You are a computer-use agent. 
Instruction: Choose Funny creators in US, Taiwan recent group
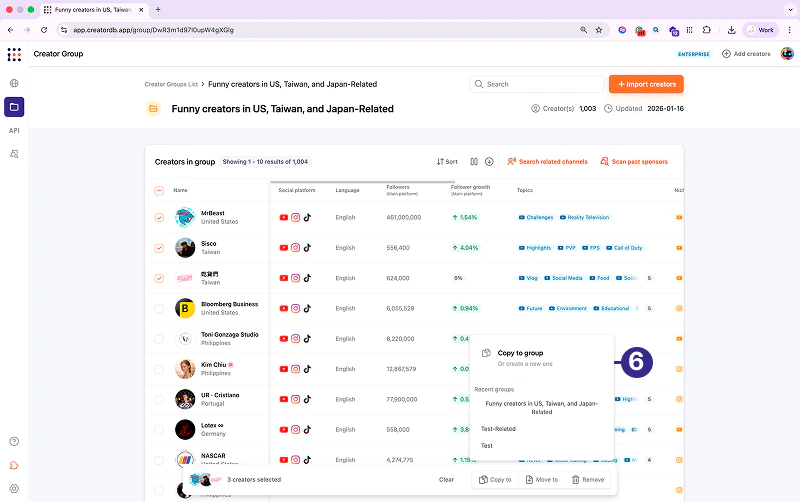click(542, 408)
